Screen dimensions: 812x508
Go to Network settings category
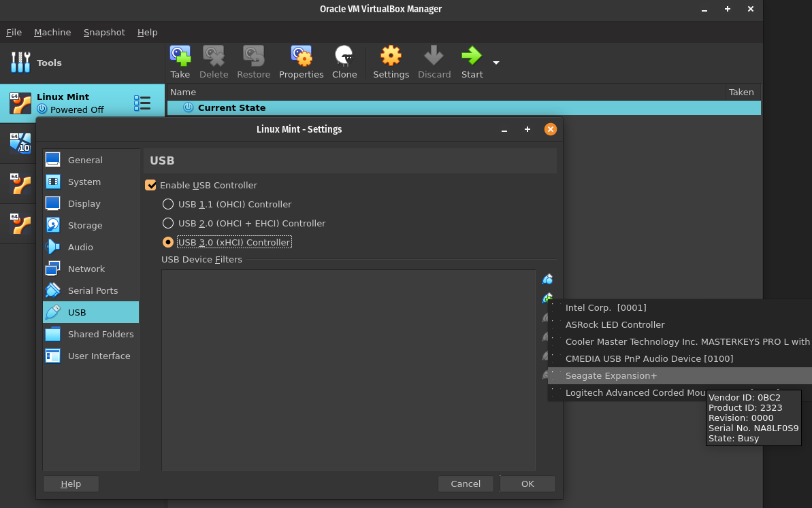(91, 269)
